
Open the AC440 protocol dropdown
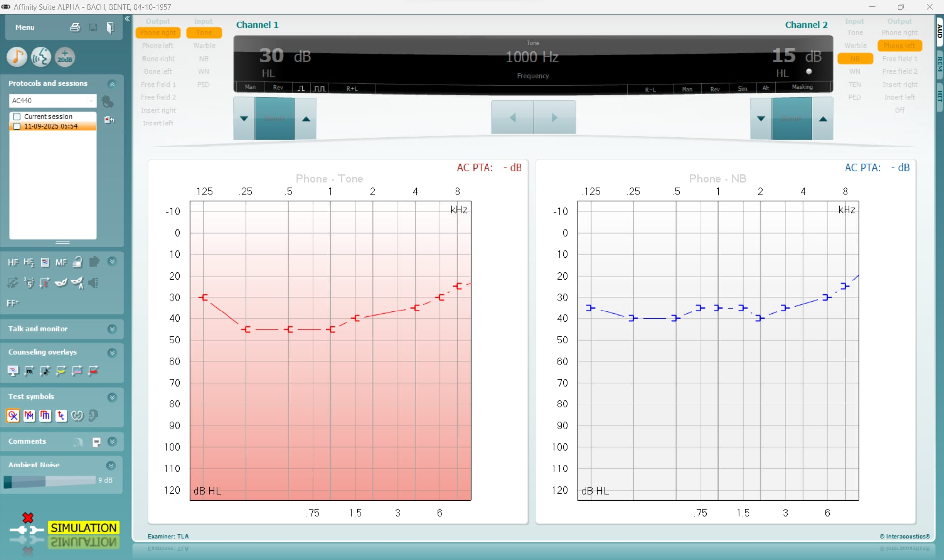pyautogui.click(x=52, y=101)
